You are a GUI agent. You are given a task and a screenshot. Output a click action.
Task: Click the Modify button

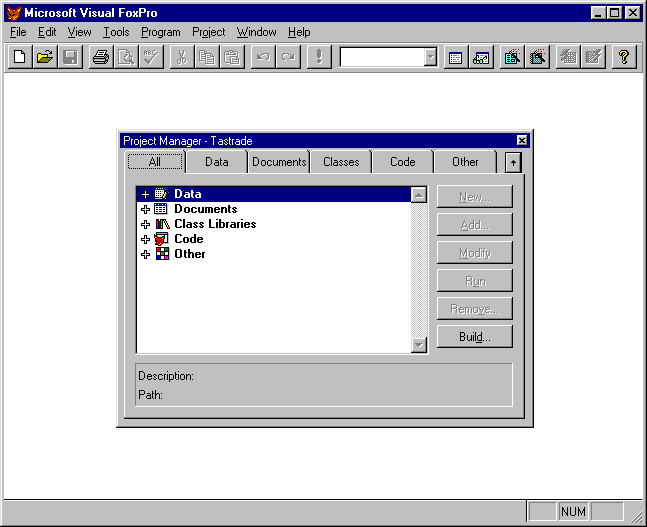[475, 253]
